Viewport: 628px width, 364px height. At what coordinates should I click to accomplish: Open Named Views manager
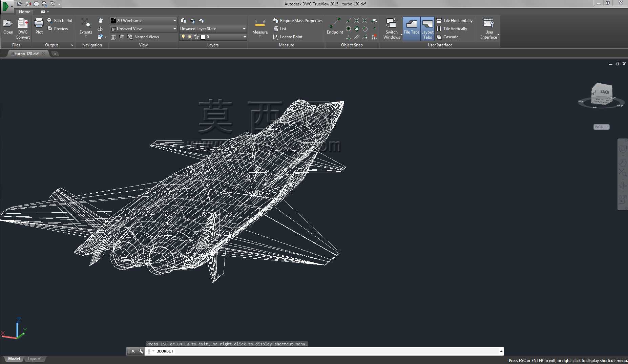[x=143, y=37]
